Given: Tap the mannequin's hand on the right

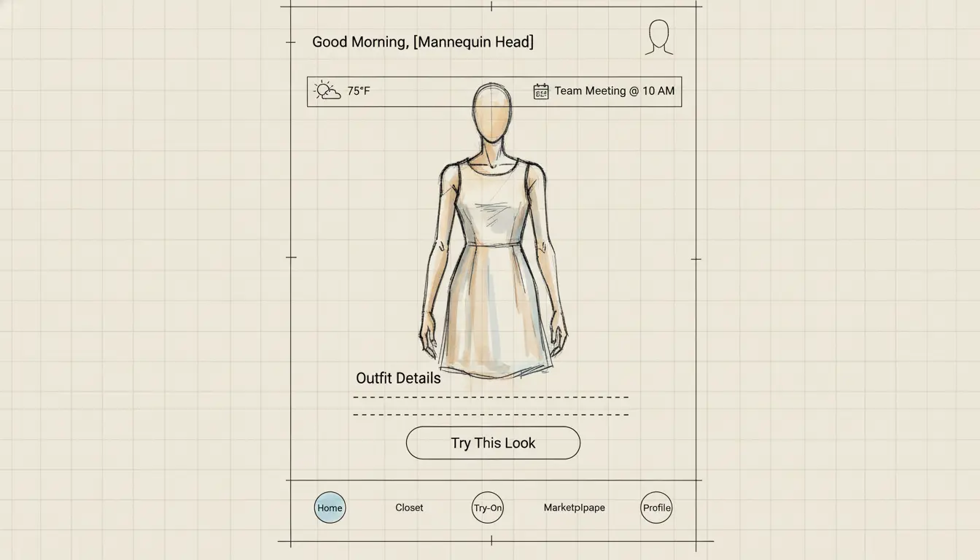Looking at the screenshot, I should (x=558, y=338).
